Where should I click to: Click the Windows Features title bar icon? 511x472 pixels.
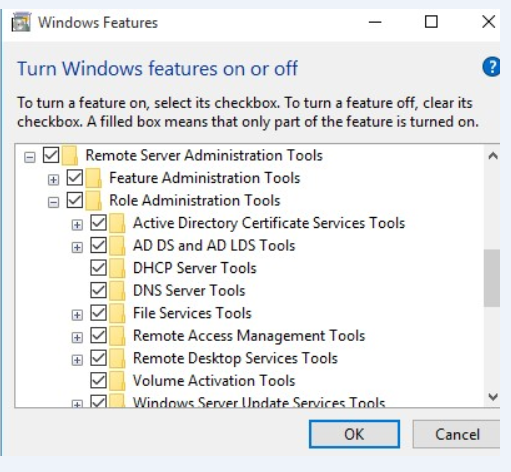click(21, 22)
